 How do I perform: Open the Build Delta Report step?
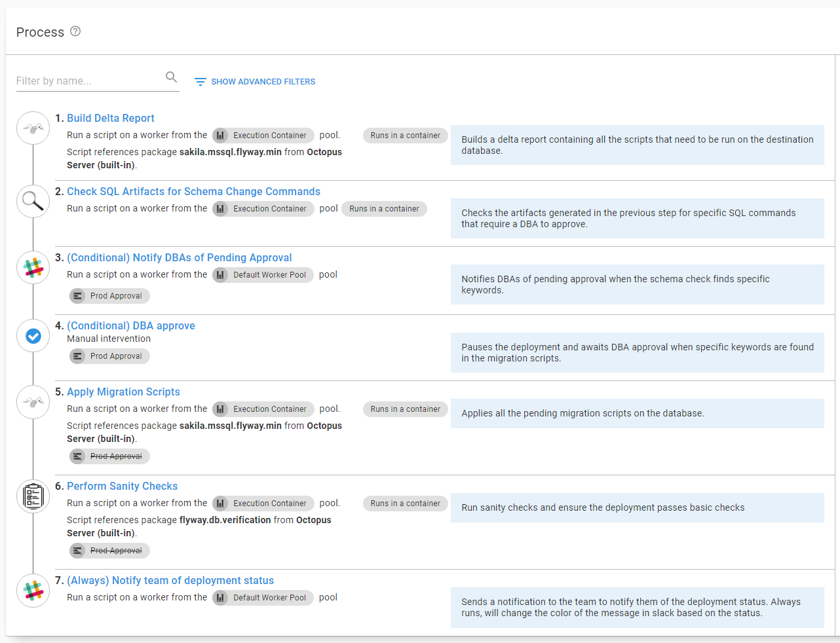(110, 118)
